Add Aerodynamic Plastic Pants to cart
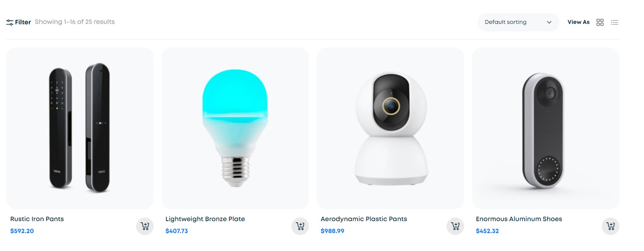The width and height of the screenshot is (644, 251). pos(455,226)
